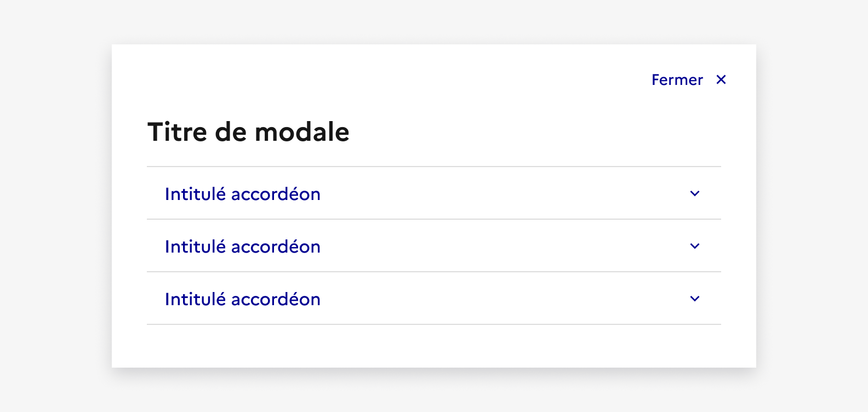
Task: Toggle the bottom accordion's down-arrow icon
Action: [695, 299]
